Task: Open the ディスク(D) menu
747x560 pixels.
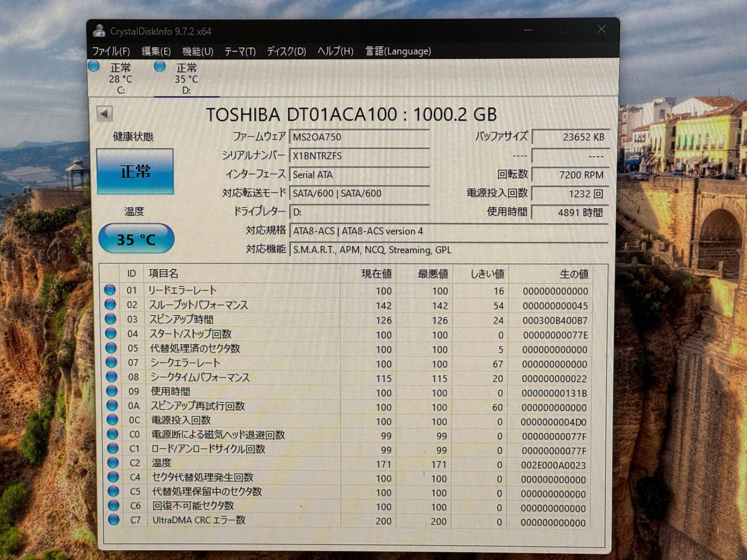Action: click(286, 51)
